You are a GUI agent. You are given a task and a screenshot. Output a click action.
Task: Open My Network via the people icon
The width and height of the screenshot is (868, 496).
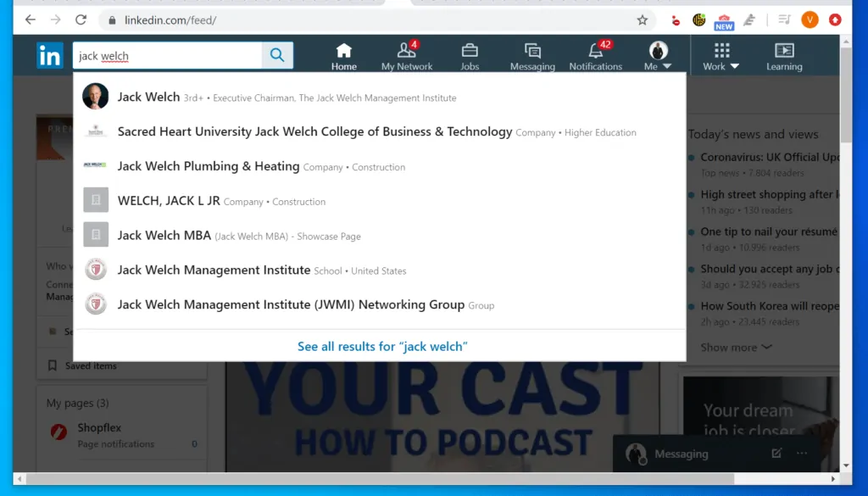406,49
